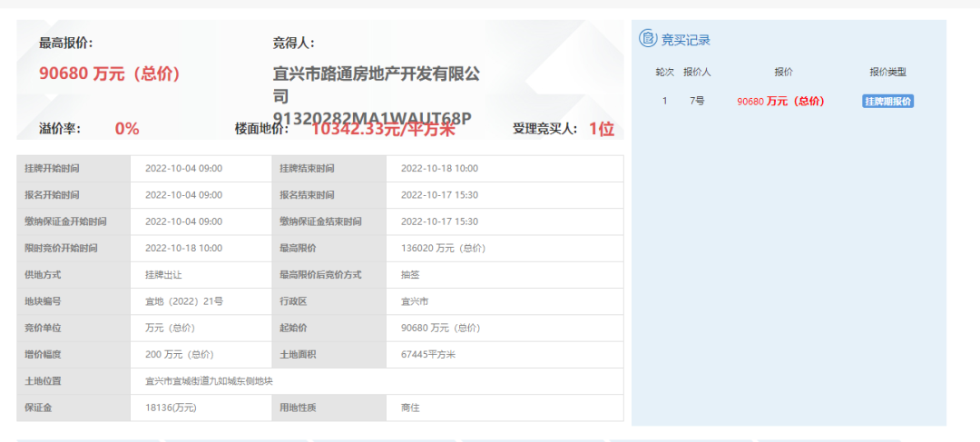Click winner name 宜兴市路通房地产开发有限公司
The height and width of the screenshot is (442, 980).
coord(377,85)
